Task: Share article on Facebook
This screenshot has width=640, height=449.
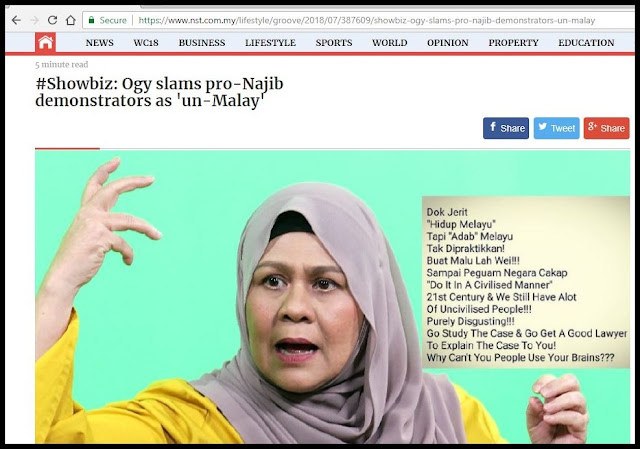Action: (x=506, y=128)
